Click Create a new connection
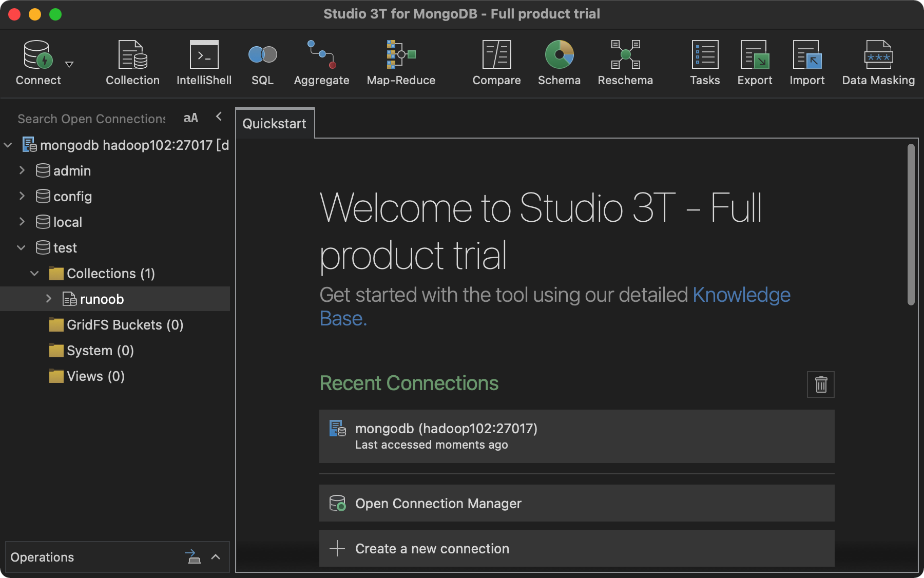Screen dimensions: 924x578 pos(576,548)
